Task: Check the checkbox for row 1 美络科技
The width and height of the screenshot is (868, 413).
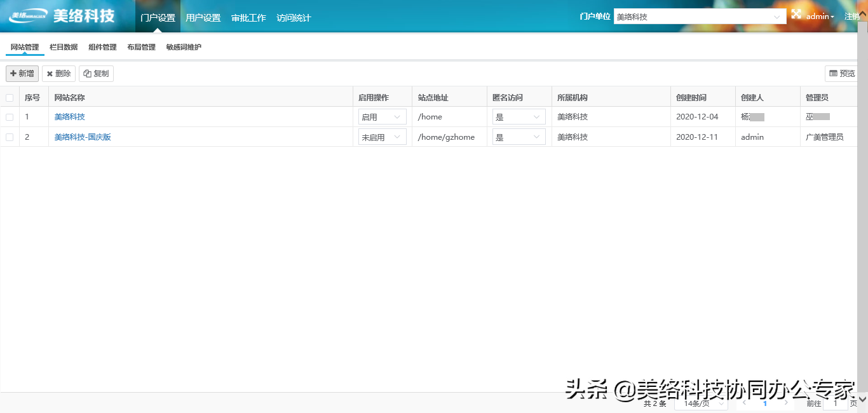Action: (x=10, y=116)
